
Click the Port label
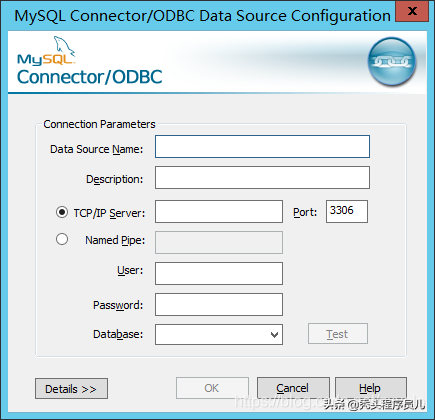(x=305, y=212)
